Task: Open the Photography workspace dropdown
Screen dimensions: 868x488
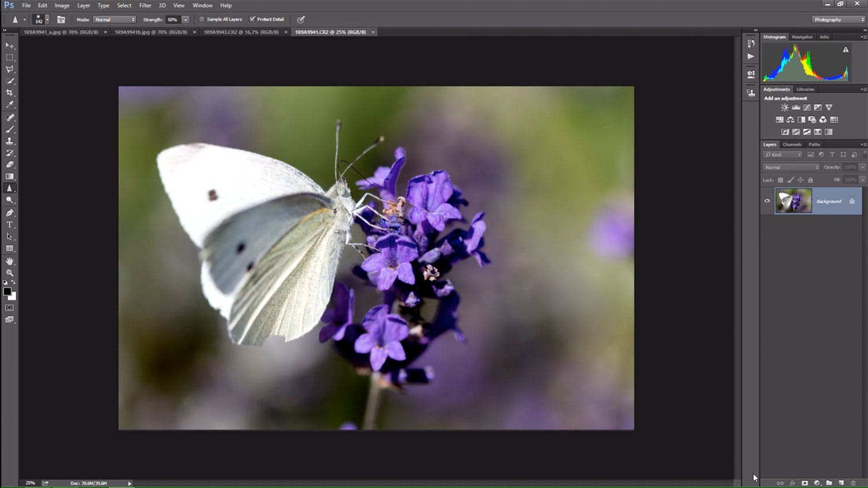Action: [838, 20]
